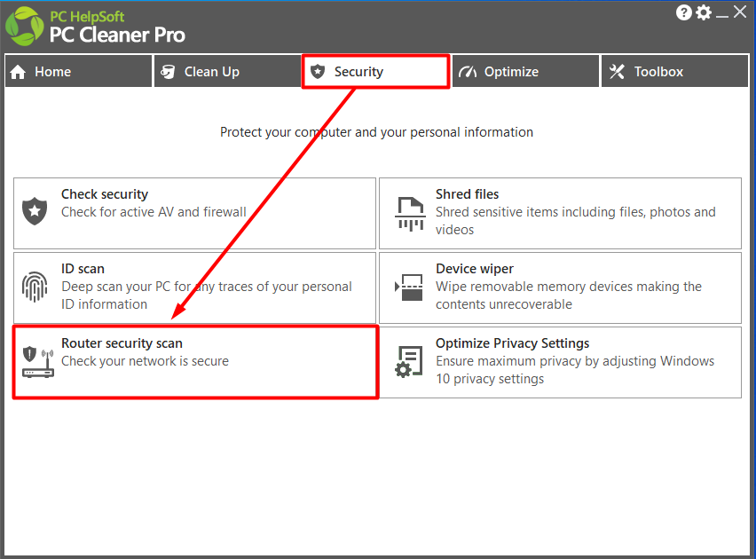
Task: Click the Shred files shredder icon
Action: click(410, 214)
